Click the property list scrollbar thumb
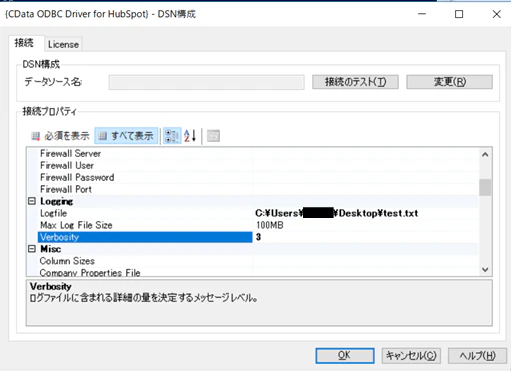Image resolution: width=512 pixels, height=372 pixels. pos(485,187)
